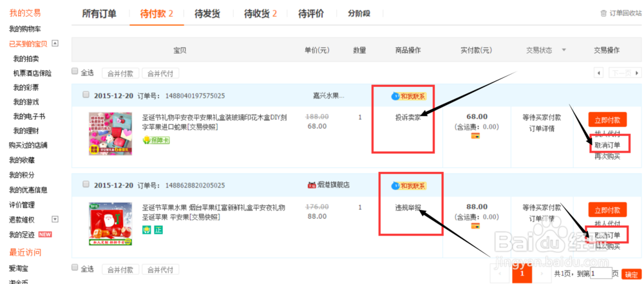Click 取消订单 for the 68.00 order
This screenshot has height=284, width=644.
pyautogui.click(x=607, y=145)
